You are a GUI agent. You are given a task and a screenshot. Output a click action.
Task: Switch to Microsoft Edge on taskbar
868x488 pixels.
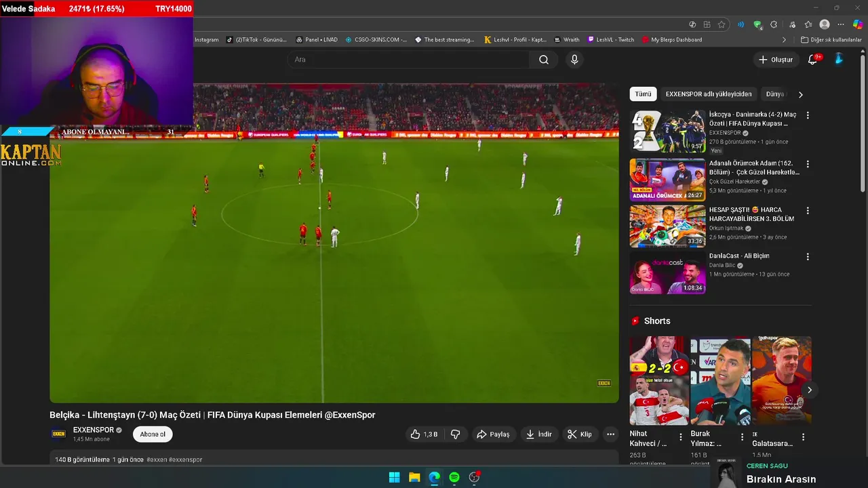(x=434, y=477)
